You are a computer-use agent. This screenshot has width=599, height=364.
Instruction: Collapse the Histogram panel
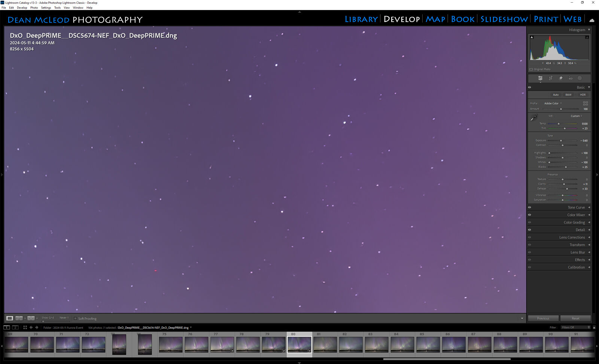589,30
